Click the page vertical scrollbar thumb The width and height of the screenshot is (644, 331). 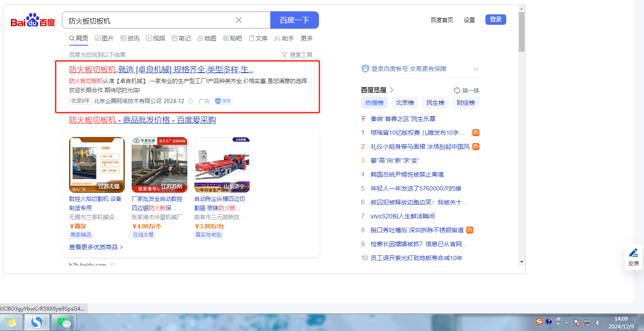[521, 31]
